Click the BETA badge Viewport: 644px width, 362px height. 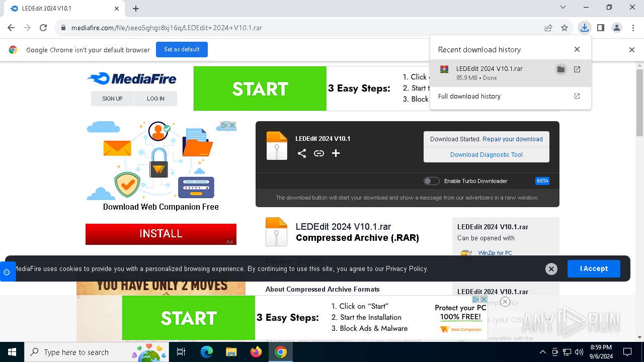(542, 181)
